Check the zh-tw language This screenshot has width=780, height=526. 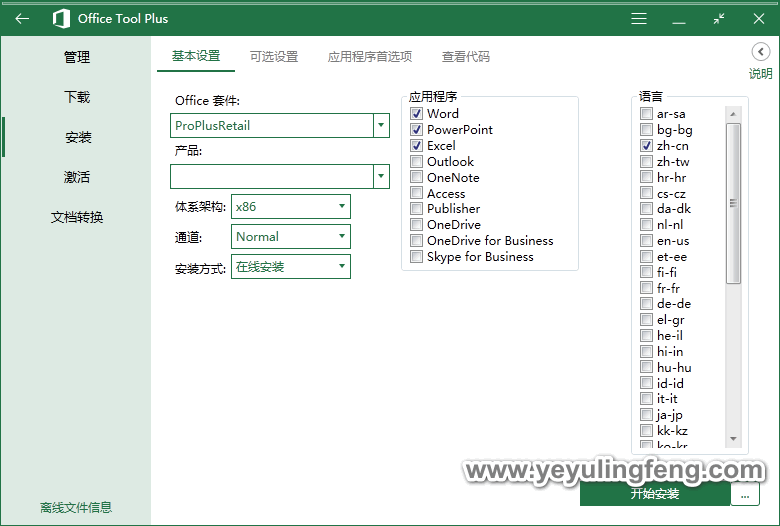[x=646, y=162]
